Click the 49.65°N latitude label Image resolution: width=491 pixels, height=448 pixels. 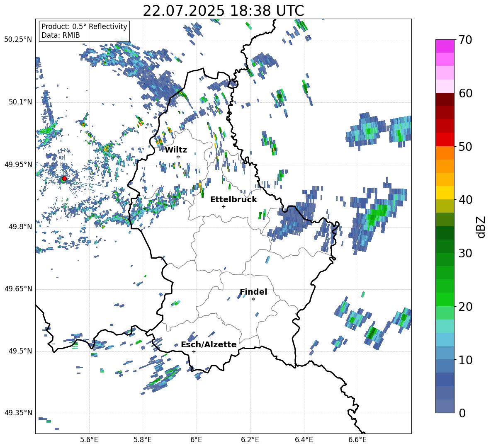[x=18, y=289]
